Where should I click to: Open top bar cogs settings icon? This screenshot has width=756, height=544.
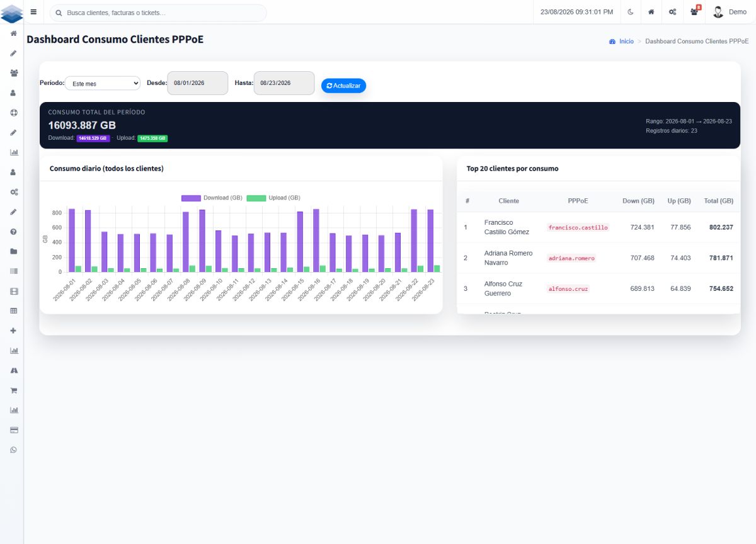tap(673, 12)
